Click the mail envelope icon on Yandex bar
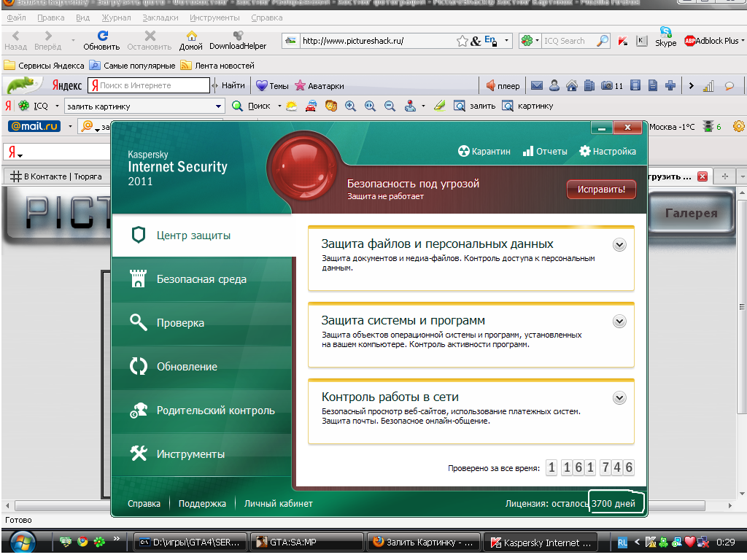The height and width of the screenshot is (560, 747). point(537,86)
